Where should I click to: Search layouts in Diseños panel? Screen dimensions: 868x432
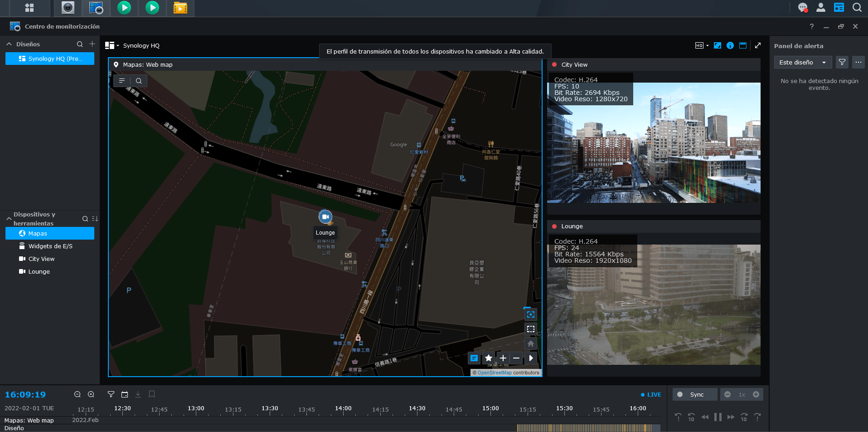(x=80, y=44)
